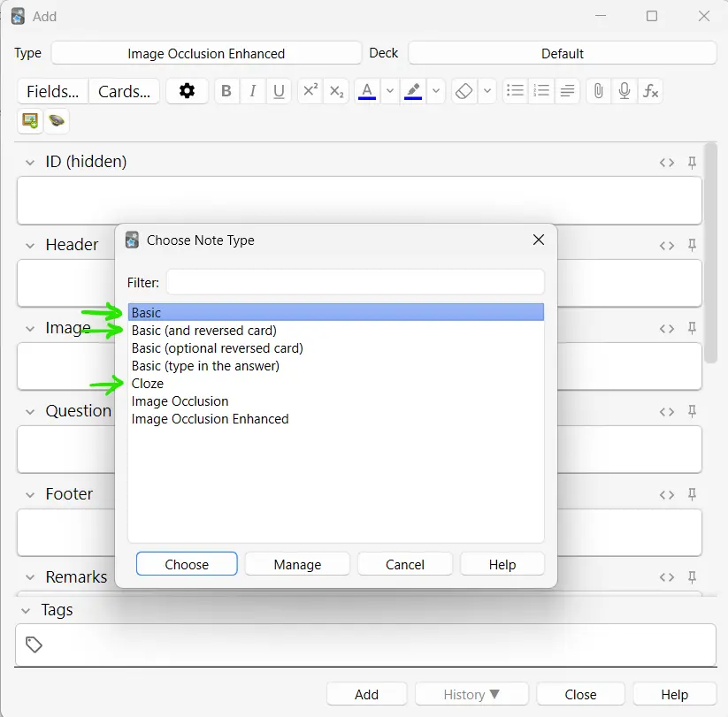728x717 pixels.
Task: Click the fields area vertical scrollbar
Action: (710, 253)
